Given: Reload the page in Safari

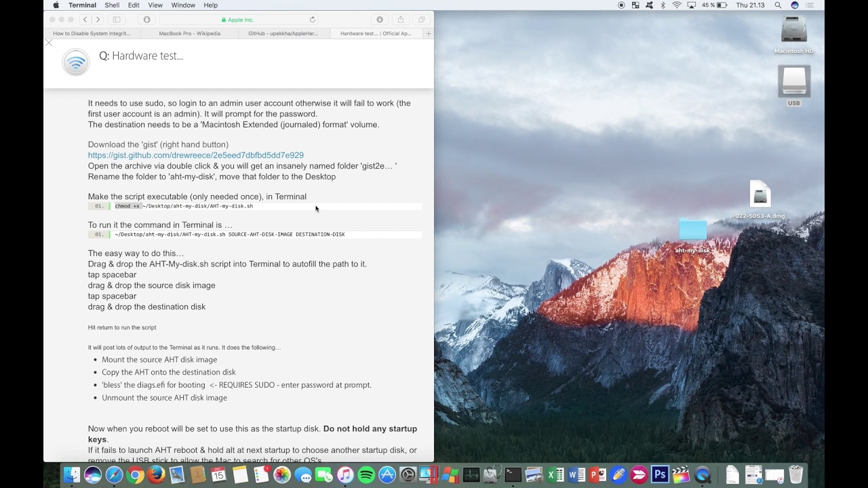Looking at the screenshot, I should 313,20.
